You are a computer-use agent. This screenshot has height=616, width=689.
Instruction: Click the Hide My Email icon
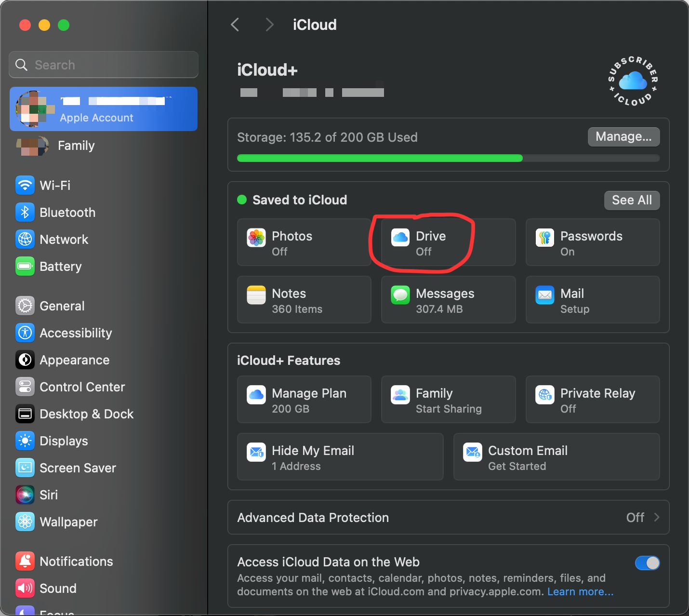256,452
